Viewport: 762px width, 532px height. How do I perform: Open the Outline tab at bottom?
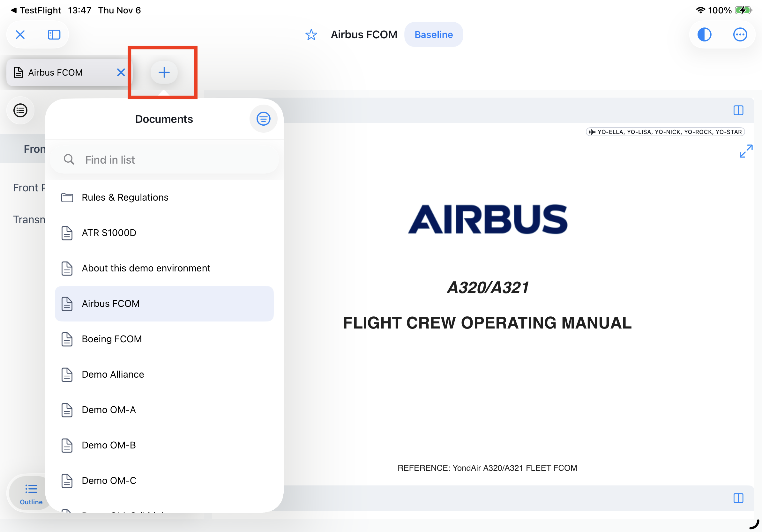31,493
